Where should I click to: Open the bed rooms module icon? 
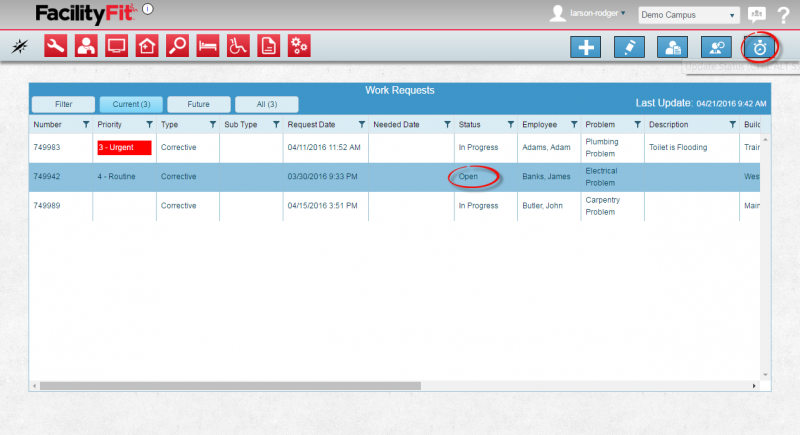click(208, 46)
